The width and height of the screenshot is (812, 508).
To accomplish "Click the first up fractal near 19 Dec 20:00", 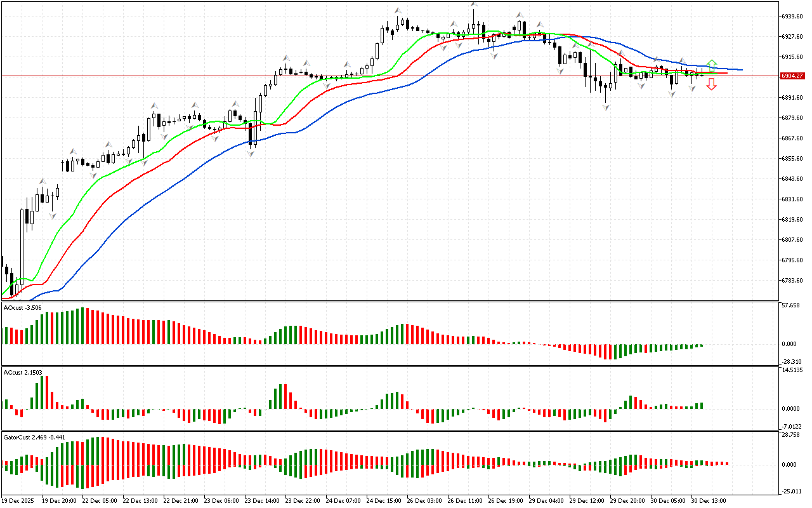I will (43, 182).
